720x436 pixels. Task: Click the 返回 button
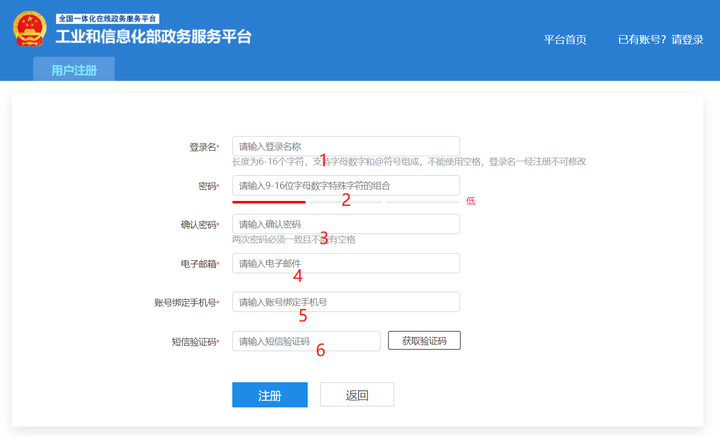tap(357, 395)
